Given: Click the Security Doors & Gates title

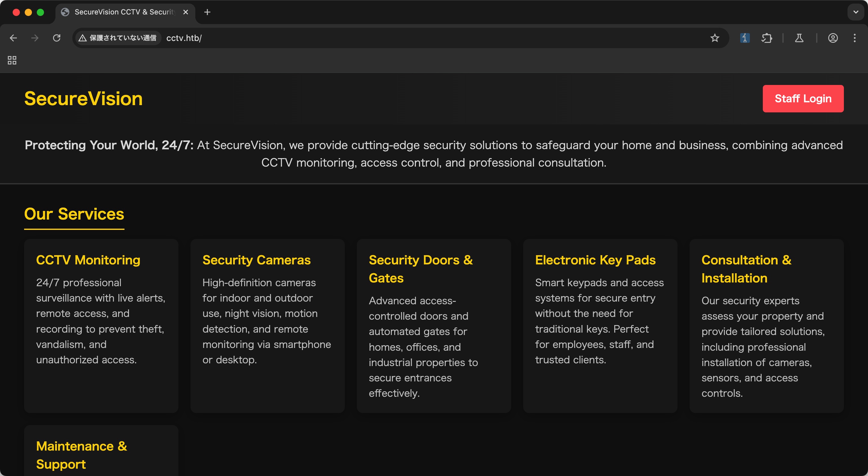Looking at the screenshot, I should (x=421, y=269).
